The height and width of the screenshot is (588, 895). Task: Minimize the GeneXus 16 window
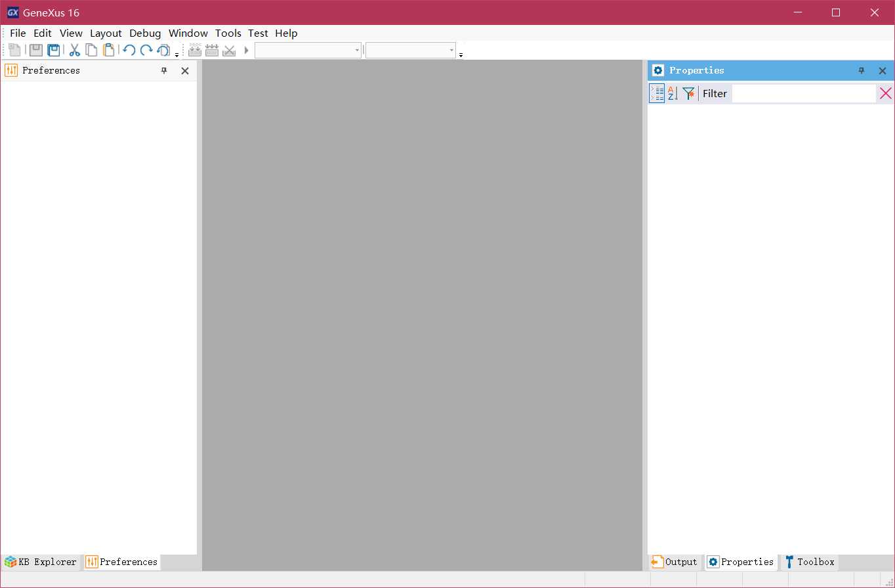[798, 12]
